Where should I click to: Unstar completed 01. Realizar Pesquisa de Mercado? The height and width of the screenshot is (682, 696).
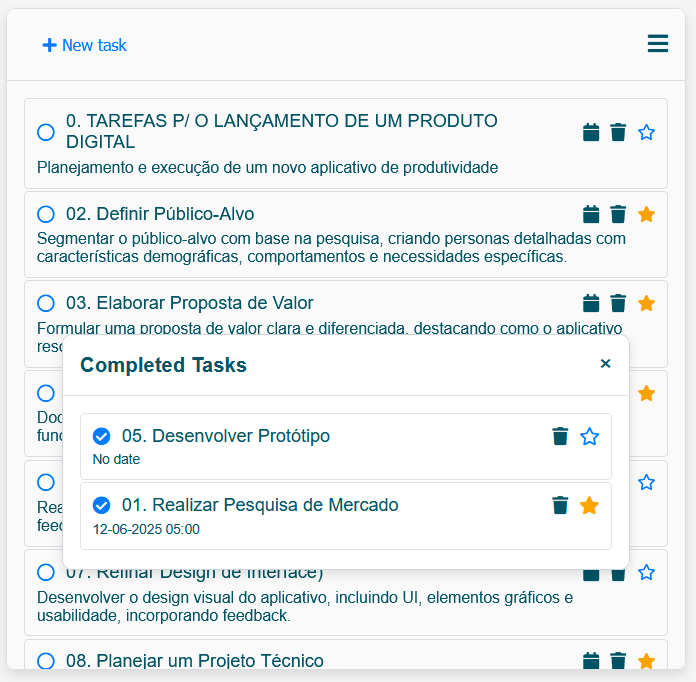[589, 505]
